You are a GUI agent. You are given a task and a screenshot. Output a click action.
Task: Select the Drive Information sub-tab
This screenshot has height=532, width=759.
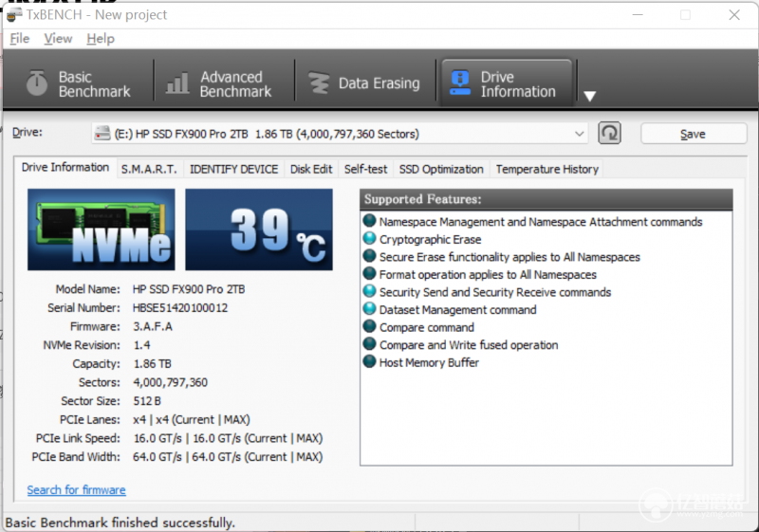point(65,167)
